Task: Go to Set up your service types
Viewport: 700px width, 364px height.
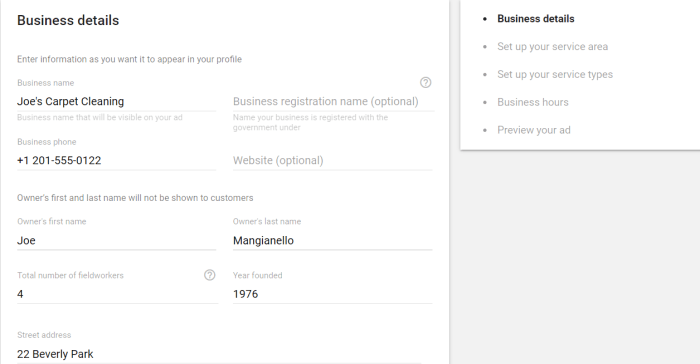Action: pos(555,75)
